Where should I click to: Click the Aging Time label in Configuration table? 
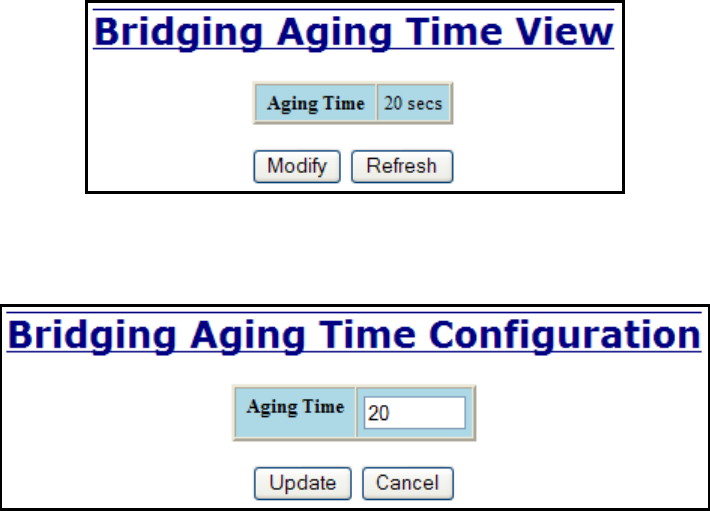click(x=294, y=407)
